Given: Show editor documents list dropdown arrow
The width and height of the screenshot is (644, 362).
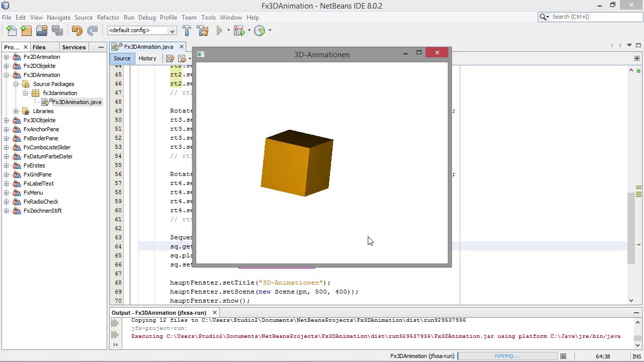Looking at the screenshot, I should [x=629, y=46].
